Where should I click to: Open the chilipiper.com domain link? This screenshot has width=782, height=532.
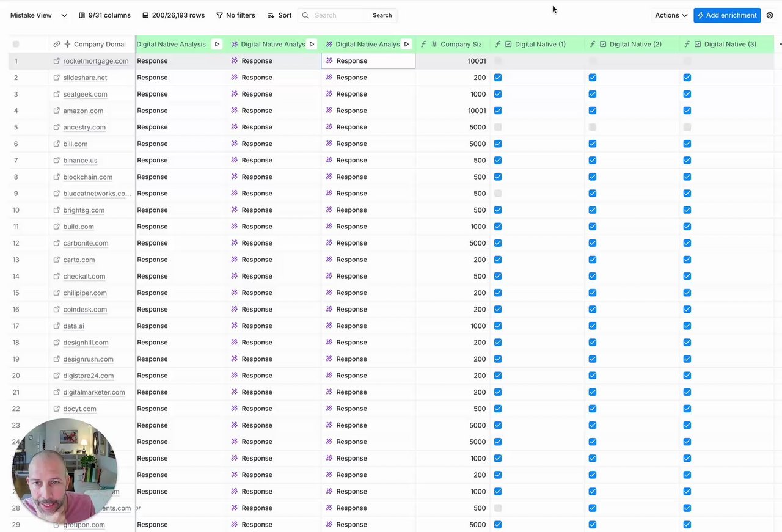click(85, 293)
